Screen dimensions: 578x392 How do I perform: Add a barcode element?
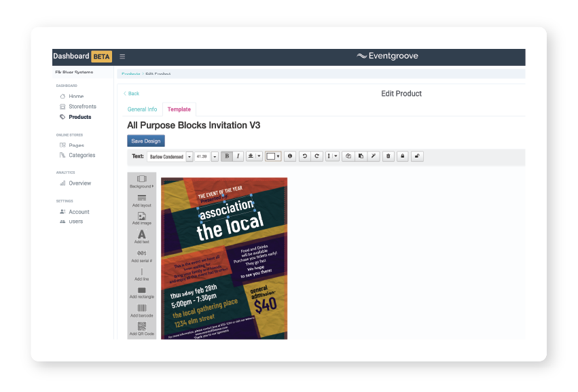(141, 313)
